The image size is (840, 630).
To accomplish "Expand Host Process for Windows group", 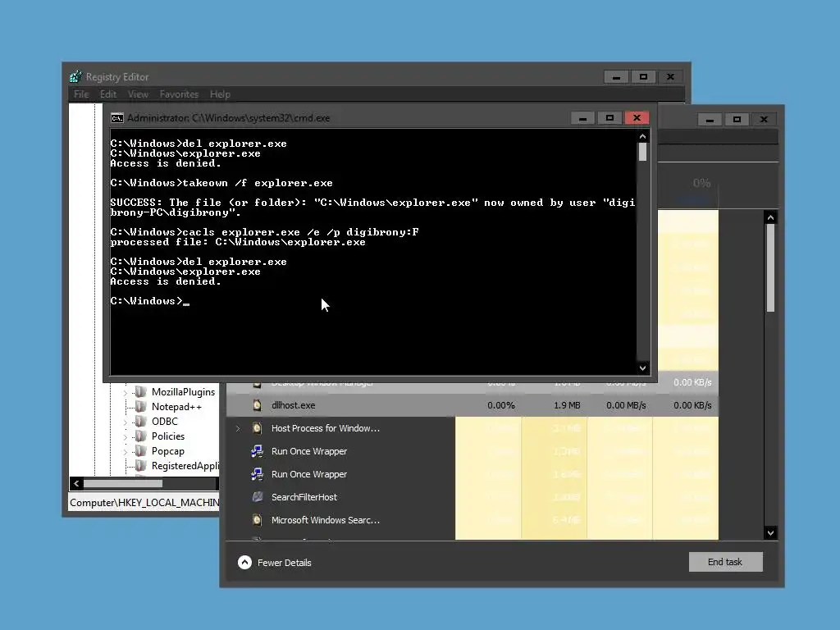I will point(238,428).
